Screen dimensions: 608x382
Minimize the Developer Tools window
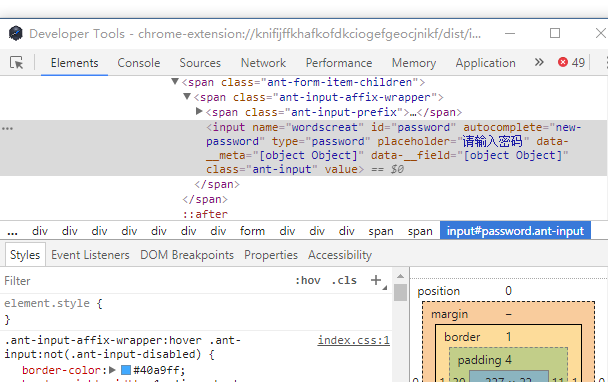coord(510,33)
